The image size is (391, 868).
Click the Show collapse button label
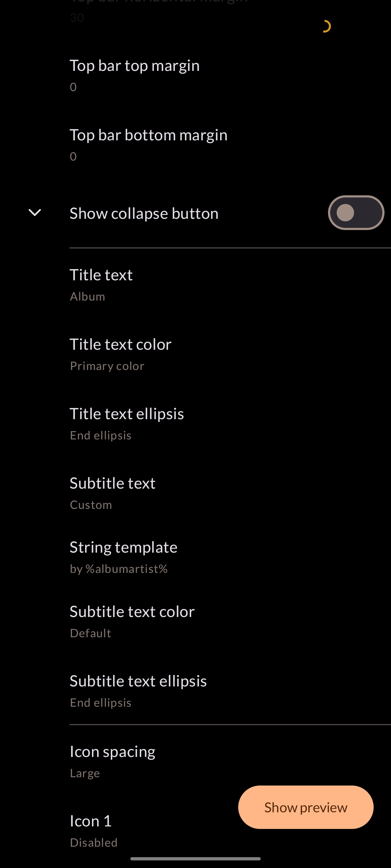(x=144, y=213)
